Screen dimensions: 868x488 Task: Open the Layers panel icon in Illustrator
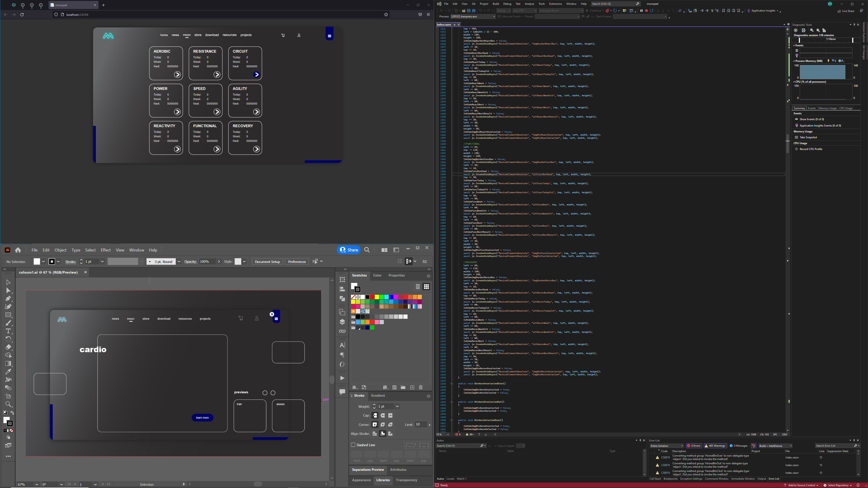tap(342, 322)
